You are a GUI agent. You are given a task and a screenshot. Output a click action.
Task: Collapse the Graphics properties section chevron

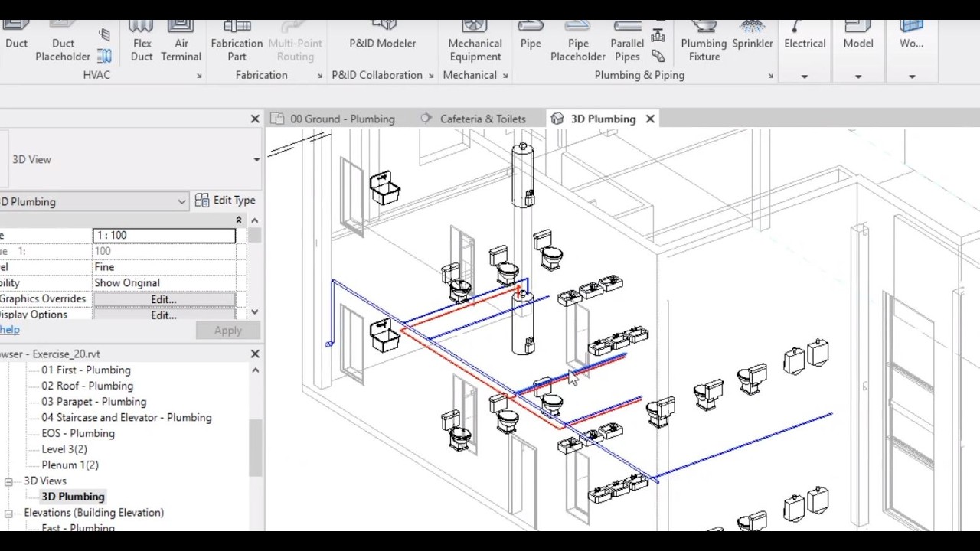(x=239, y=220)
